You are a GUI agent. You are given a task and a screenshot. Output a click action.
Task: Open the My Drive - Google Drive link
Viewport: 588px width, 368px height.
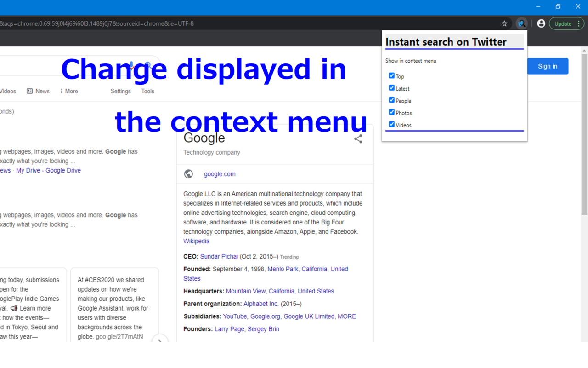[x=48, y=170]
